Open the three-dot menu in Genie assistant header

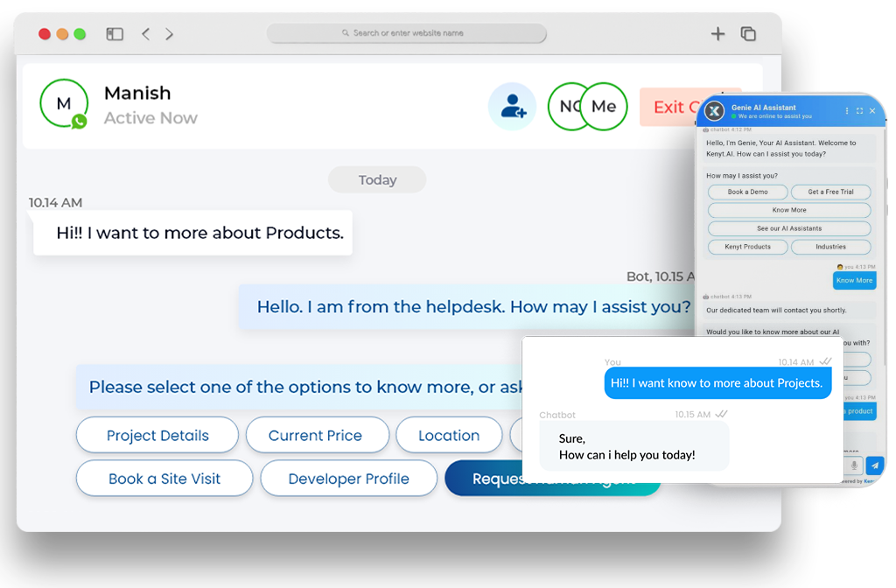[847, 110]
